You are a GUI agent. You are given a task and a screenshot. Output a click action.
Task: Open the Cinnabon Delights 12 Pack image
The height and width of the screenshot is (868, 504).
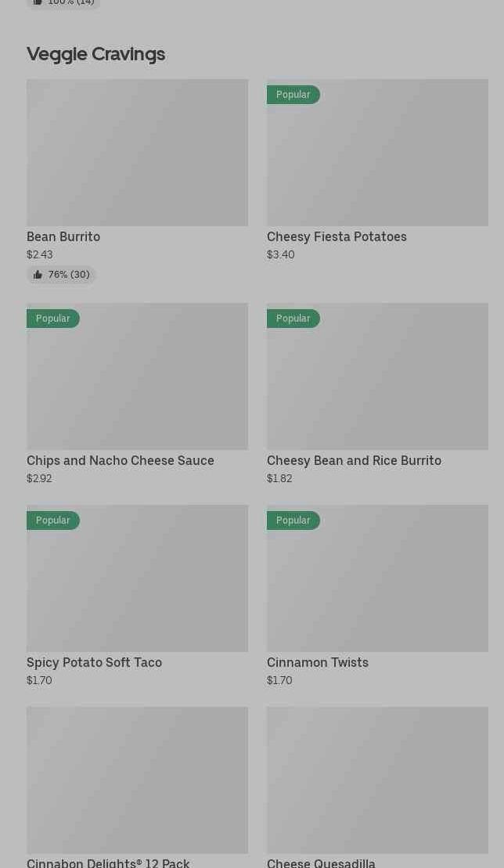137,780
